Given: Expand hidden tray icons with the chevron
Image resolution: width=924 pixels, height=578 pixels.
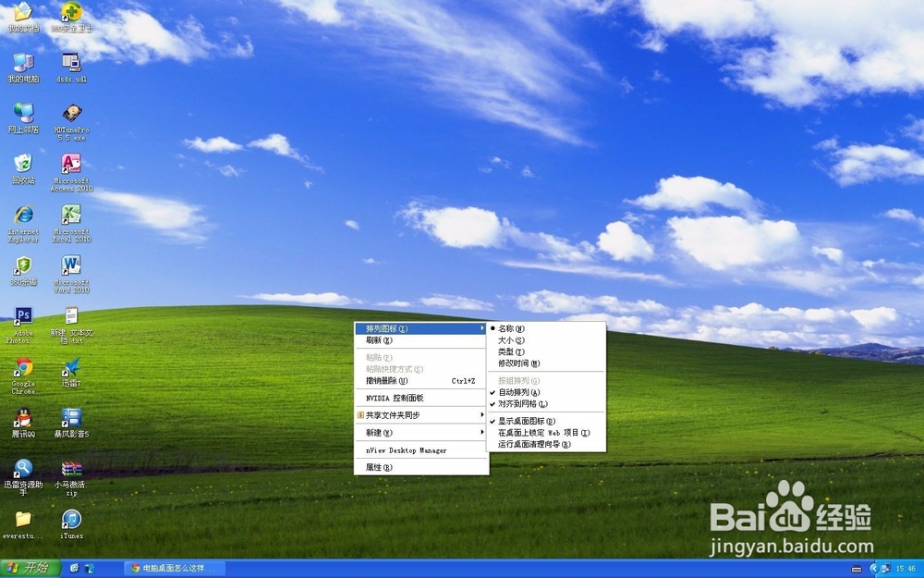Looking at the screenshot, I should [874, 569].
